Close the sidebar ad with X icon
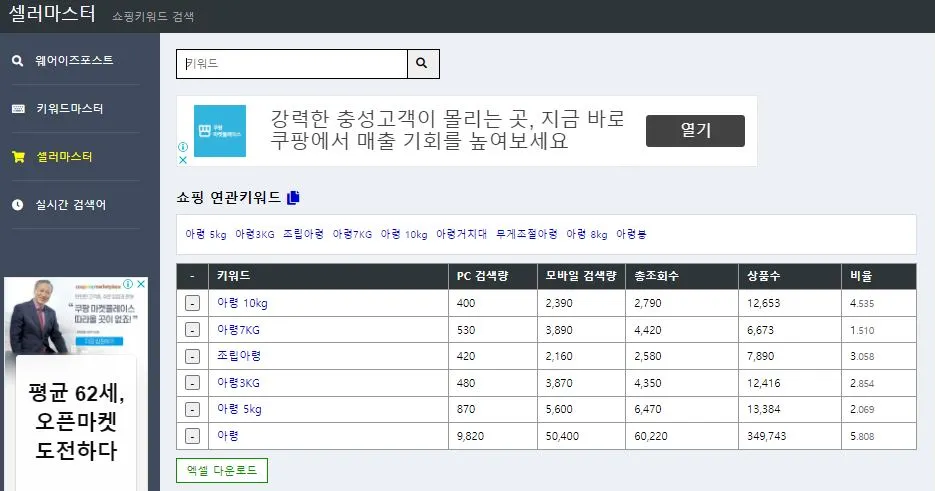The height and width of the screenshot is (491, 935). click(x=141, y=284)
